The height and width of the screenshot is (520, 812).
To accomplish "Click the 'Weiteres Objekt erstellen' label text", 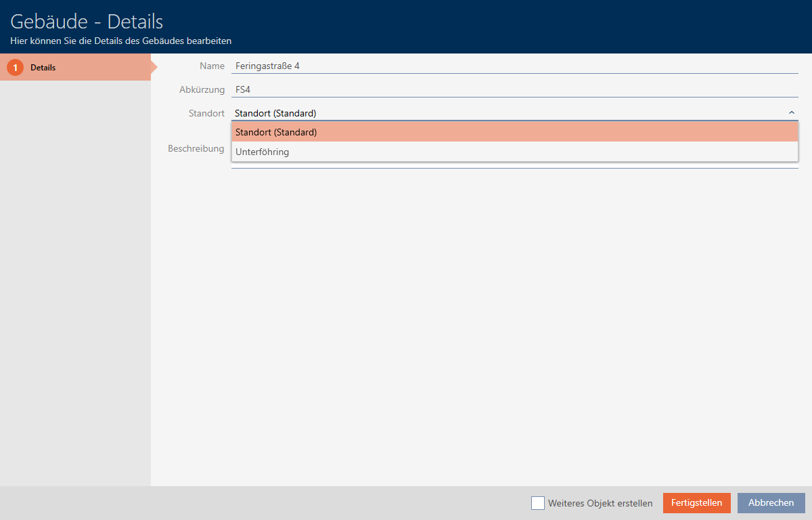I will (600, 503).
